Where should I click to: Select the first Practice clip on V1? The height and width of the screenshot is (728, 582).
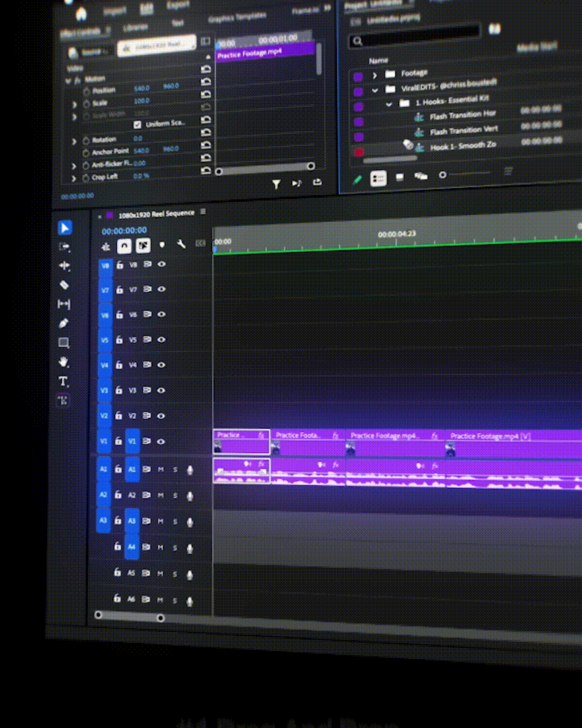pos(241,442)
